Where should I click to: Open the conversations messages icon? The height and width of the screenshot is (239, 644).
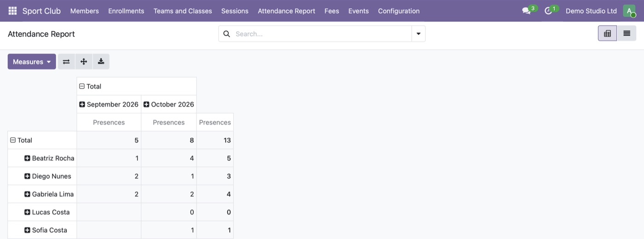pyautogui.click(x=526, y=11)
